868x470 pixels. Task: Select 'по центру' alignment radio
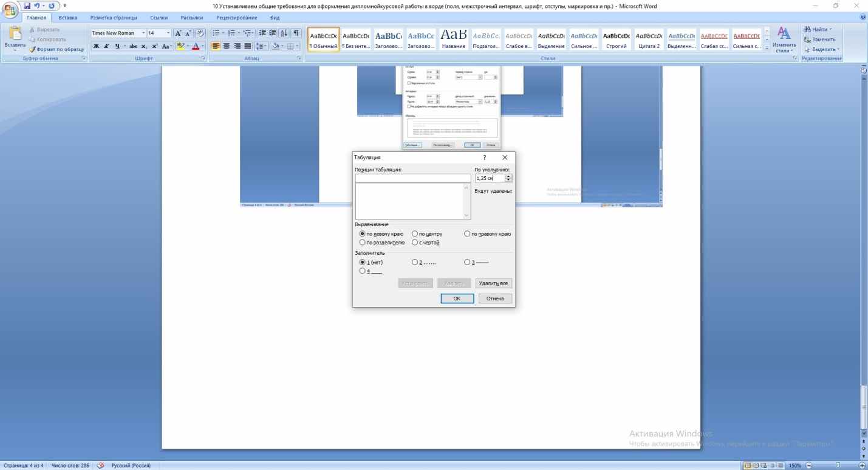click(414, 233)
